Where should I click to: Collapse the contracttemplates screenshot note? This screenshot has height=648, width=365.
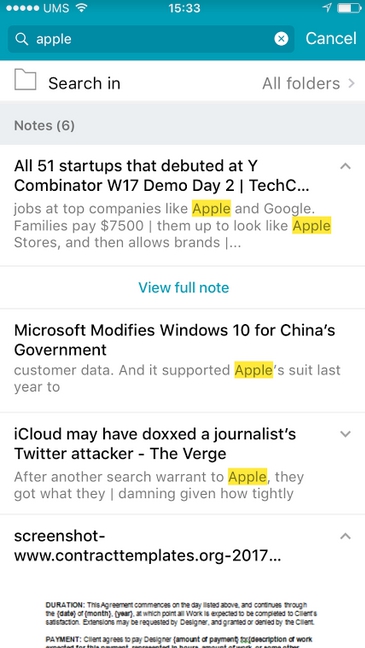(x=345, y=536)
